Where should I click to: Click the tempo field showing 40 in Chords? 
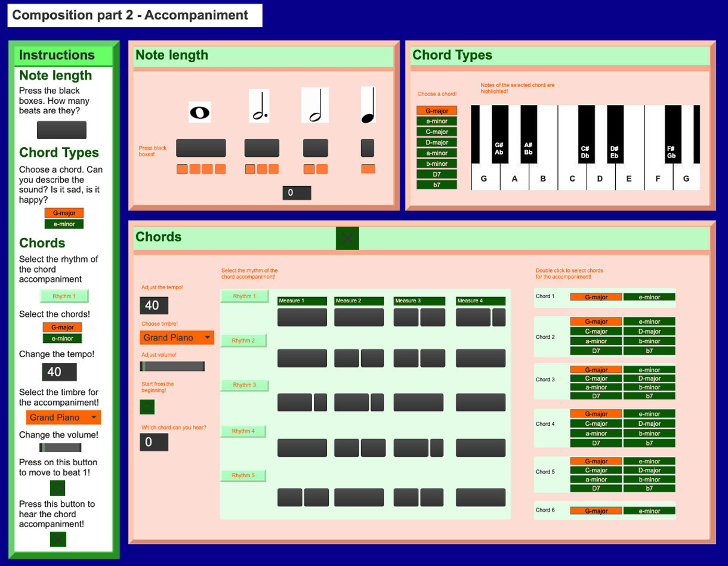pyautogui.click(x=154, y=305)
